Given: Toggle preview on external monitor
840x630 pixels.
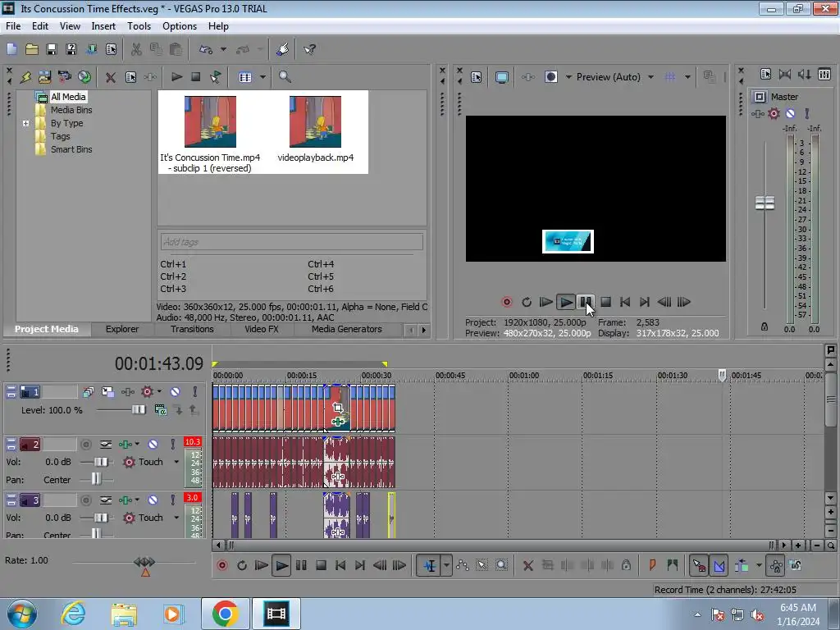Looking at the screenshot, I should [502, 77].
